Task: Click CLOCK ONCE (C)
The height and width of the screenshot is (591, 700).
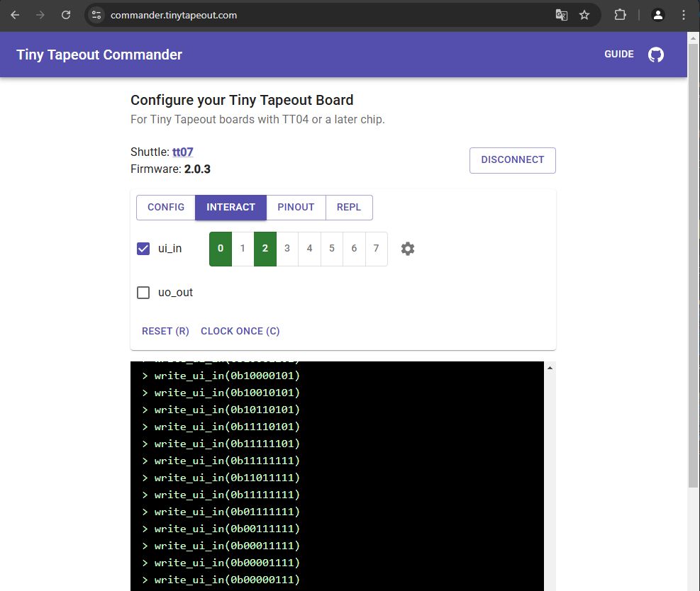Action: coord(240,331)
